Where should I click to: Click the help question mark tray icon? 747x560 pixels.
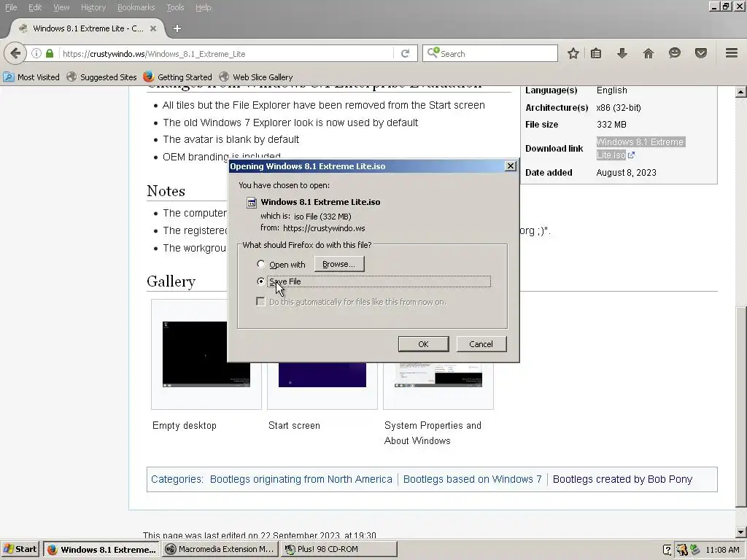tap(667, 550)
